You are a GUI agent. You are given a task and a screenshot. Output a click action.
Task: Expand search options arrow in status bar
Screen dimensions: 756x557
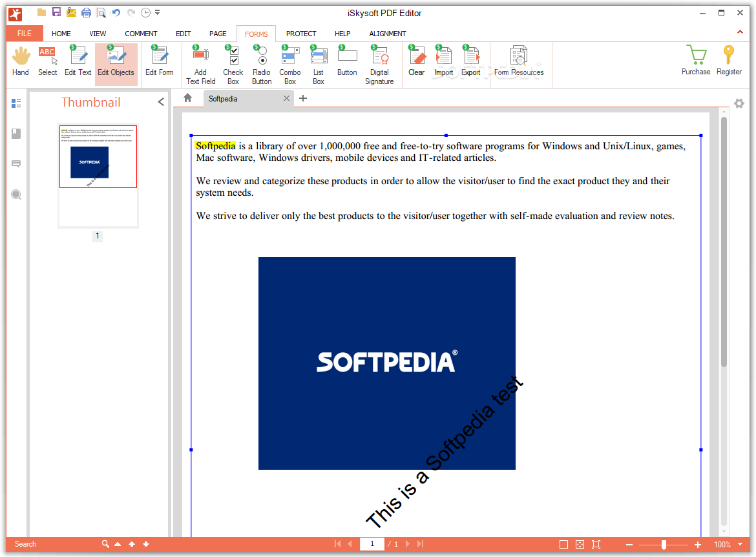(118, 544)
